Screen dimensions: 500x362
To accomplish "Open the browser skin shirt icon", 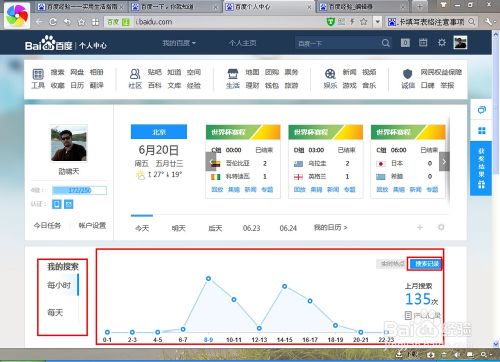I will point(443,4).
